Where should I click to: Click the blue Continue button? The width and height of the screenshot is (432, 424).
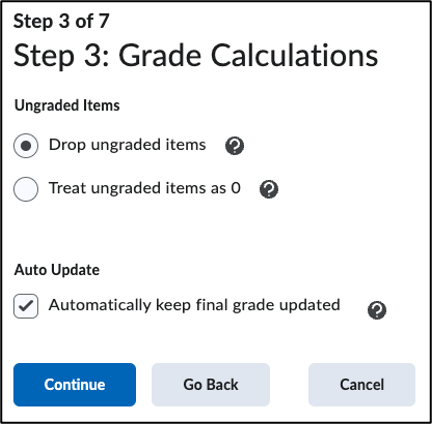75,385
